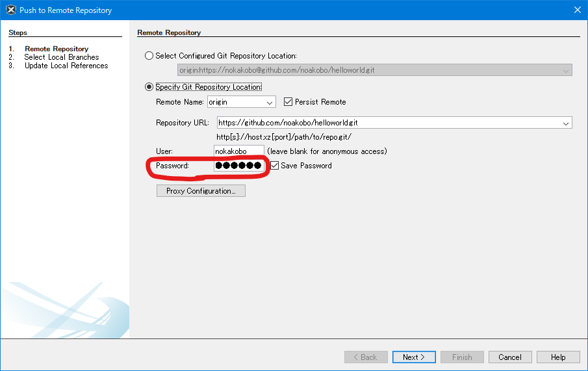The height and width of the screenshot is (371, 588).
Task: Choose the Specify Git Repository Location option
Action: point(149,87)
